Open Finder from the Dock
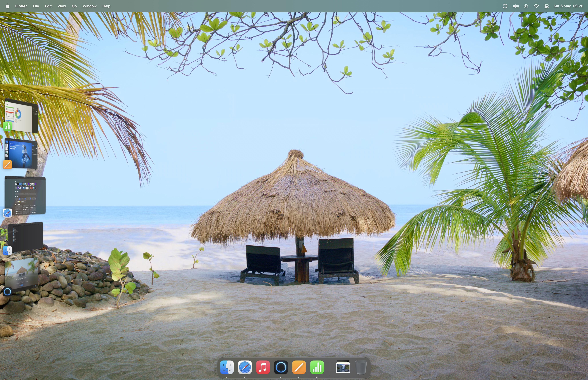Image resolution: width=588 pixels, height=380 pixels. pyautogui.click(x=227, y=367)
